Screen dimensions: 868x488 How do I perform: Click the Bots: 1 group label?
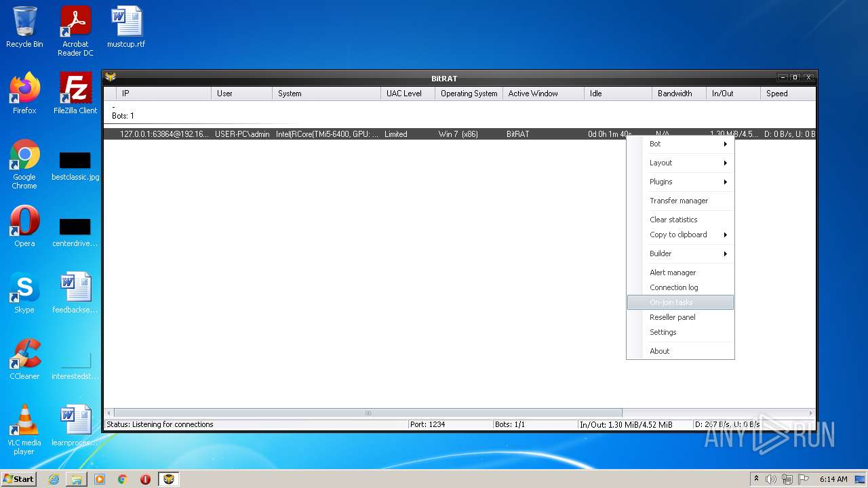123,116
